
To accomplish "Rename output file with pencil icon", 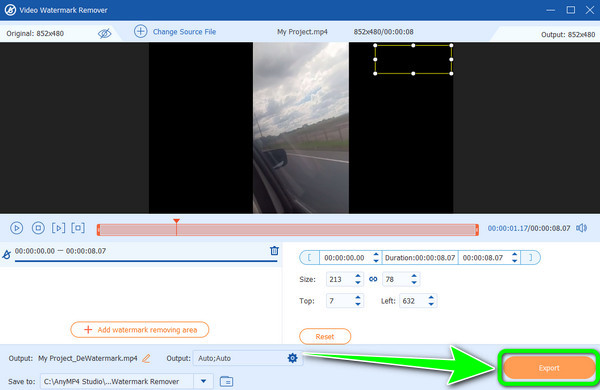I will 146,358.
